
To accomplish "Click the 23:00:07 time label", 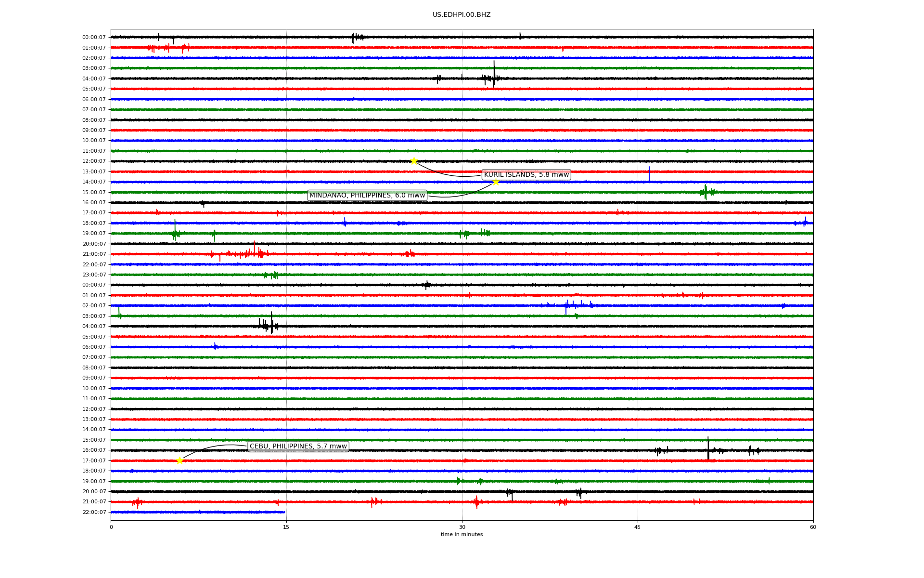I will point(94,275).
